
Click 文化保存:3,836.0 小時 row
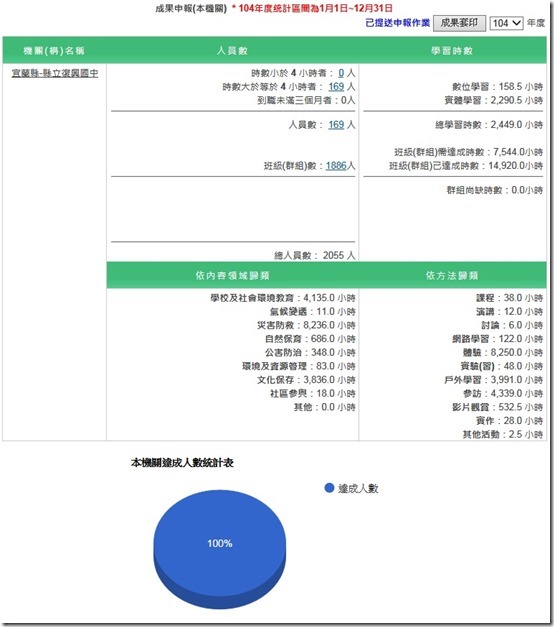coord(306,380)
